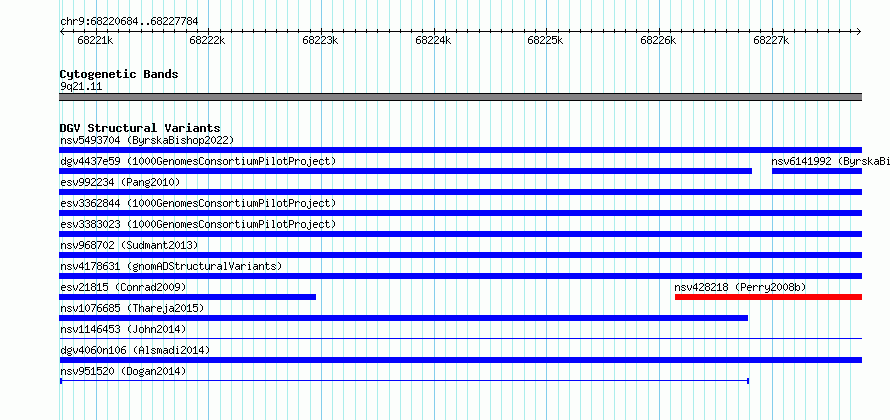Open the nsv6141992 variant label
Image resolution: width=890 pixels, height=420 pixels.
[830, 161]
